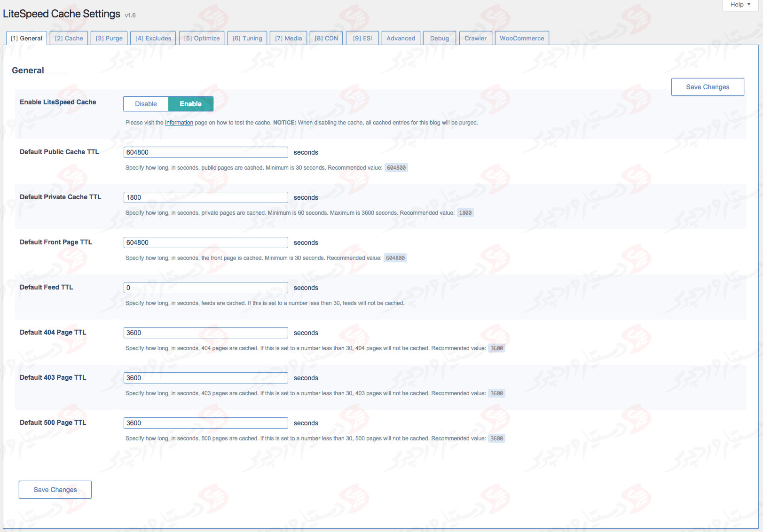Open the Help dropdown
Screen dimensions: 763x532
(x=740, y=5)
